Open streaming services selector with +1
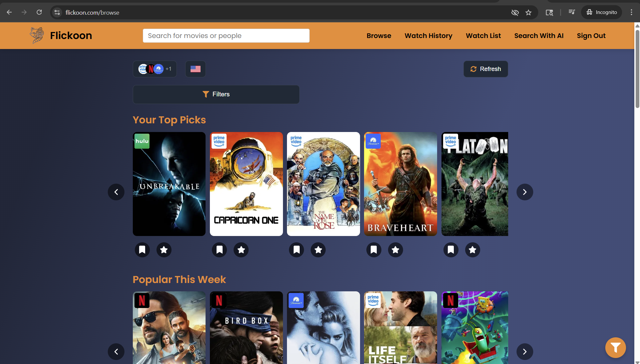 pos(155,69)
